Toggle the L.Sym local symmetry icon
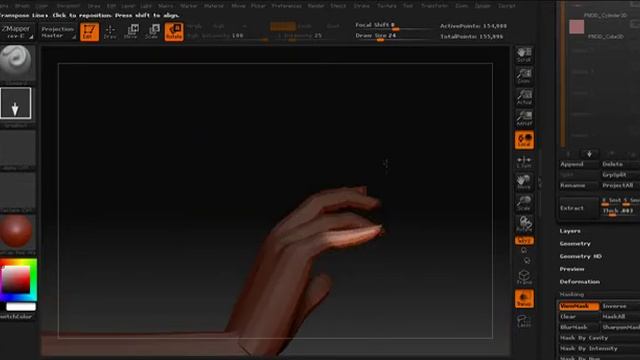This screenshot has width=640, height=360. tap(524, 162)
